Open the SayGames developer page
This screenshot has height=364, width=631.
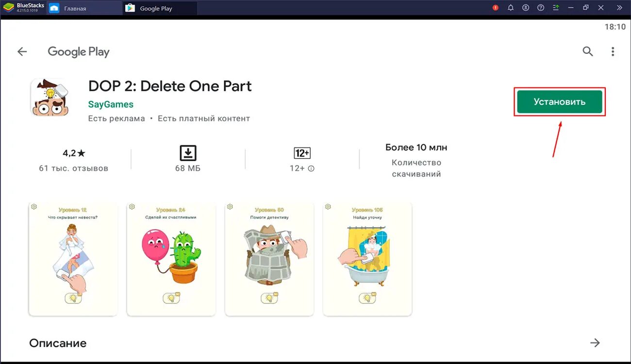tap(111, 104)
